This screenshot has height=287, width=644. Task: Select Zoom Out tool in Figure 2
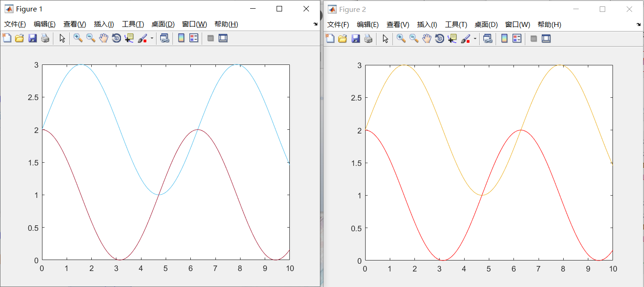(x=414, y=39)
